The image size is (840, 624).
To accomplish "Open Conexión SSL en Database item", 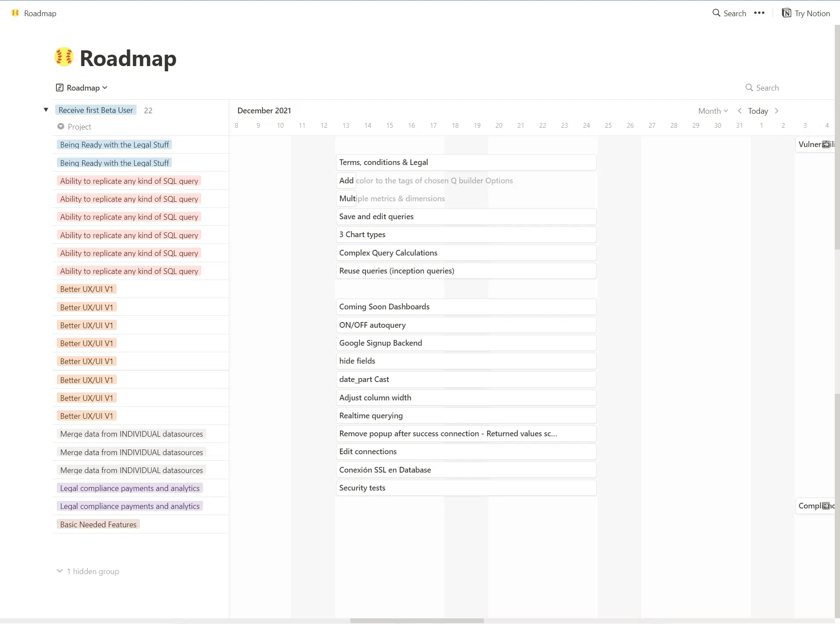I will pos(466,470).
